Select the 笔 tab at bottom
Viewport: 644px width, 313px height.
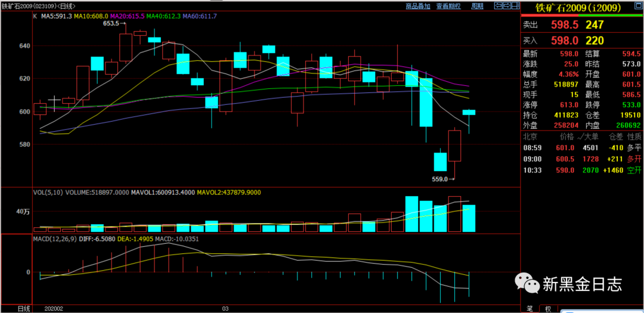point(530,309)
